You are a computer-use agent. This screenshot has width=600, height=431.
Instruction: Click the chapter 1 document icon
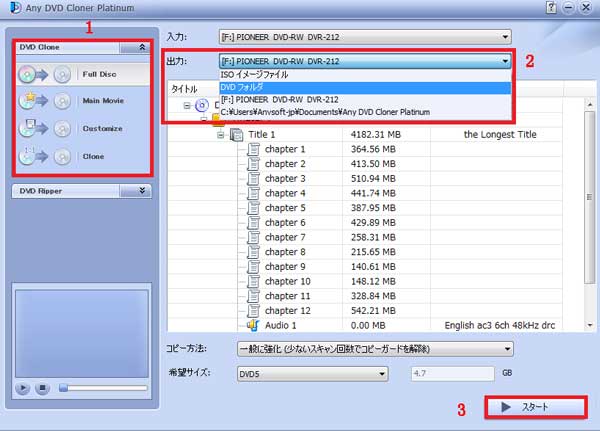[x=253, y=149]
